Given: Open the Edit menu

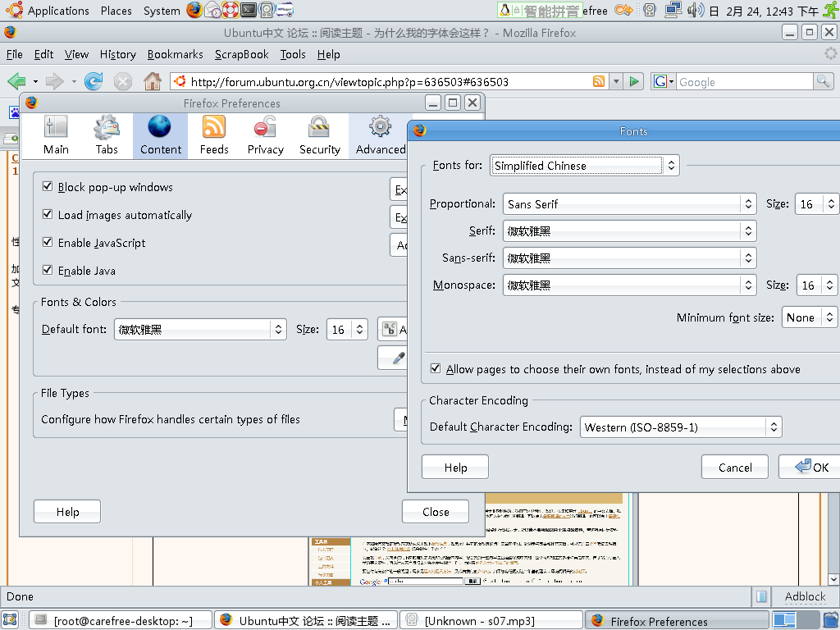Looking at the screenshot, I should (43, 54).
